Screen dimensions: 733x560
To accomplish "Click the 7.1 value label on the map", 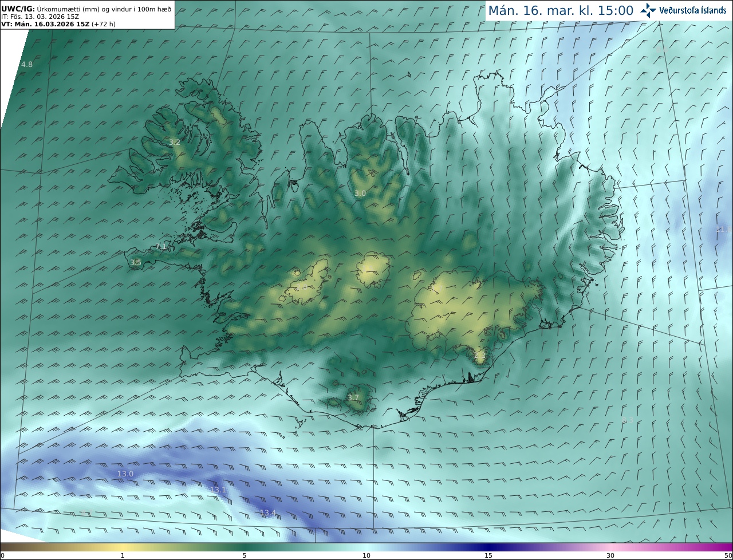I will [x=161, y=247].
